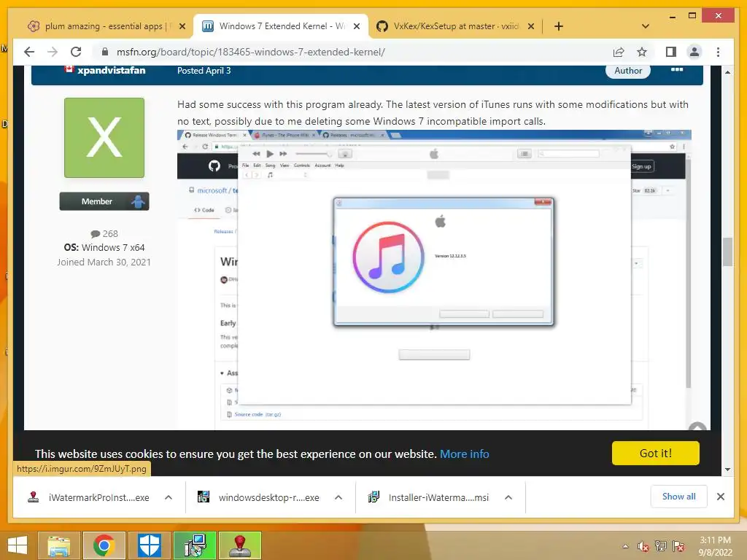Click the network tray icon
This screenshot has width=747, height=560.
(661, 546)
